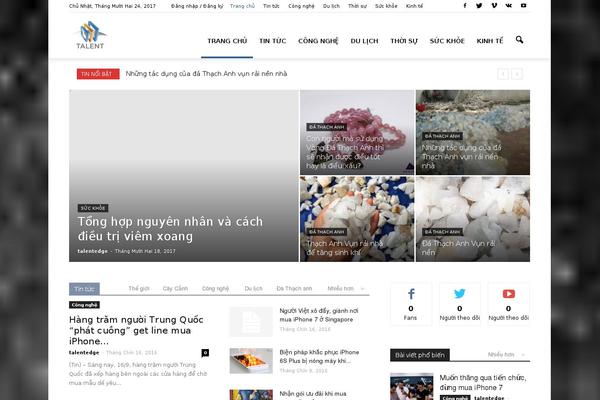Click SỨC KHỎE tag on featured article
Viewport: 600px width, 400px height.
93,208
